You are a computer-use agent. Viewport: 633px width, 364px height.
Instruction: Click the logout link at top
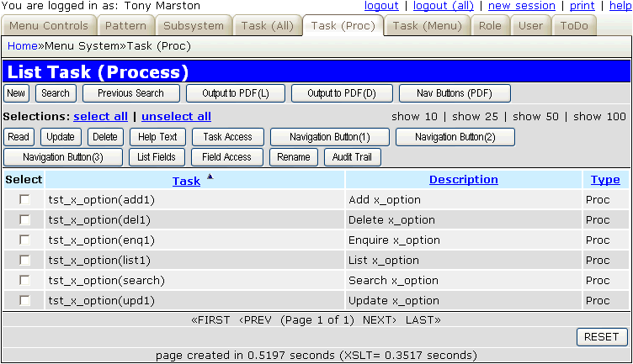pyautogui.click(x=381, y=6)
